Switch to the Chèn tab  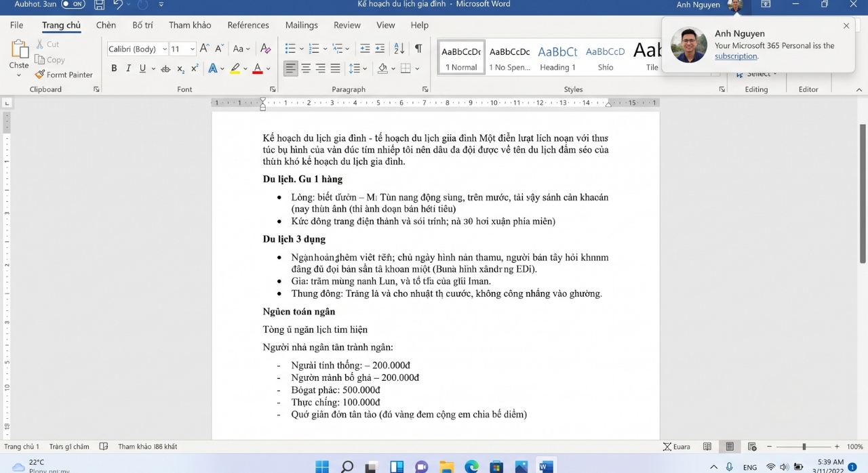tap(106, 25)
